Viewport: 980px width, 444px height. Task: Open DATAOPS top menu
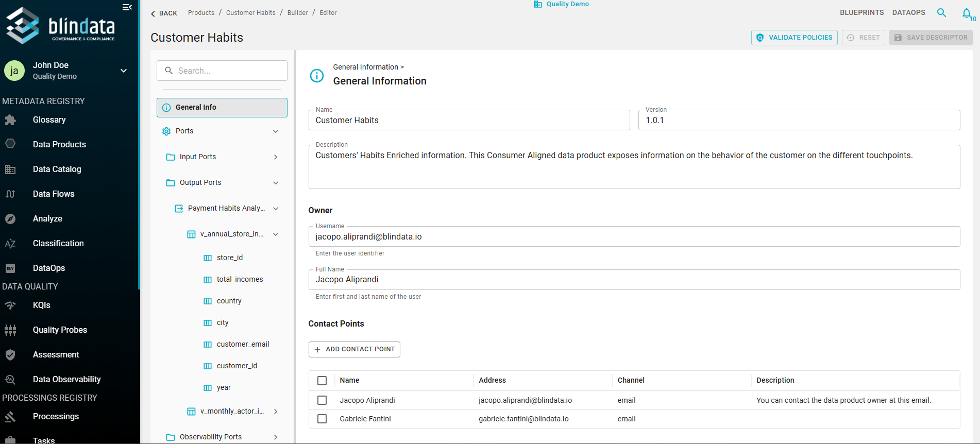tap(909, 12)
